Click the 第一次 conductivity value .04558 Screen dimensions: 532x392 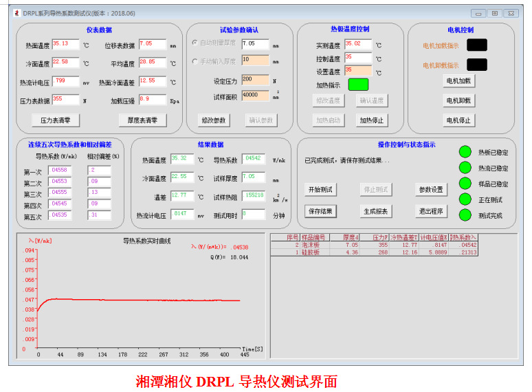(60, 171)
